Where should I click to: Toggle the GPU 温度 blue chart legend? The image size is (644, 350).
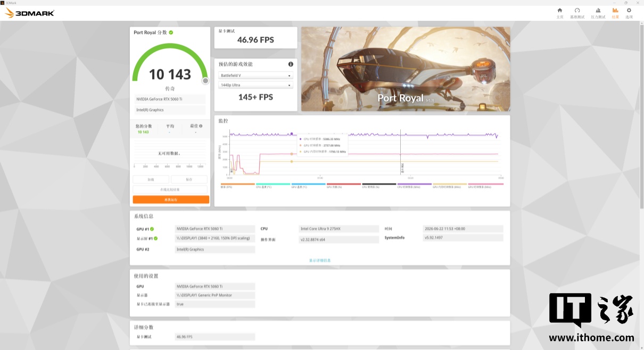(x=308, y=186)
